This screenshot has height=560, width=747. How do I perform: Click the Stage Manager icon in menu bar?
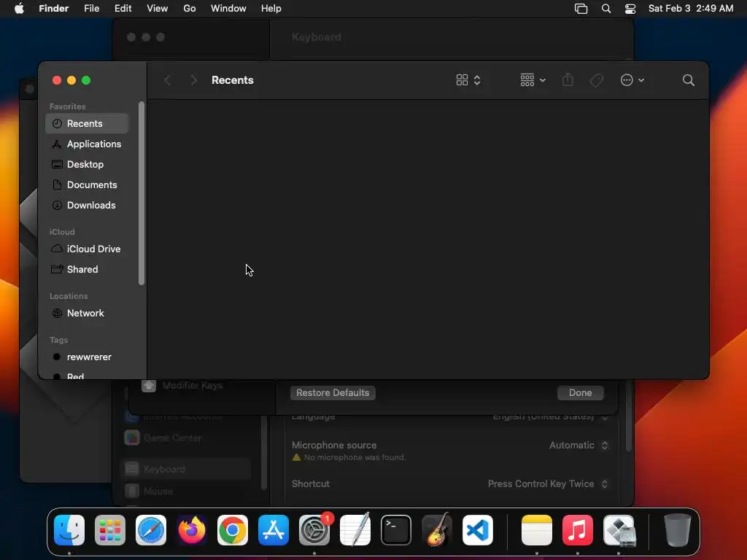[x=581, y=9]
